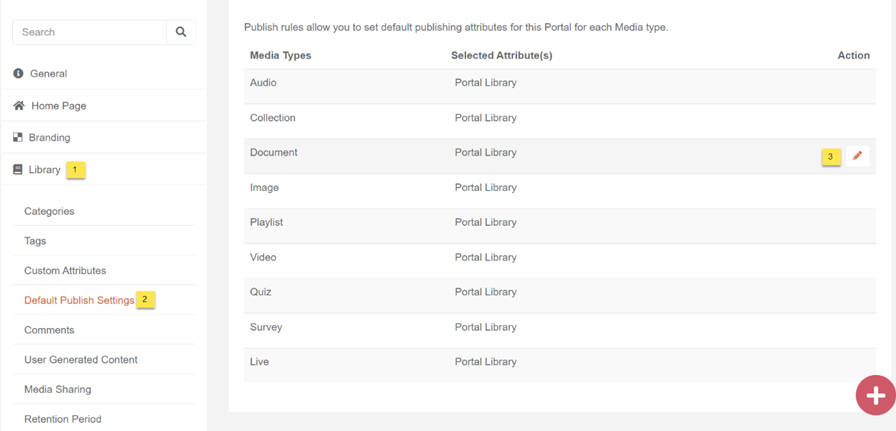Open Categories under Library
The width and height of the screenshot is (896, 431).
[x=49, y=211]
